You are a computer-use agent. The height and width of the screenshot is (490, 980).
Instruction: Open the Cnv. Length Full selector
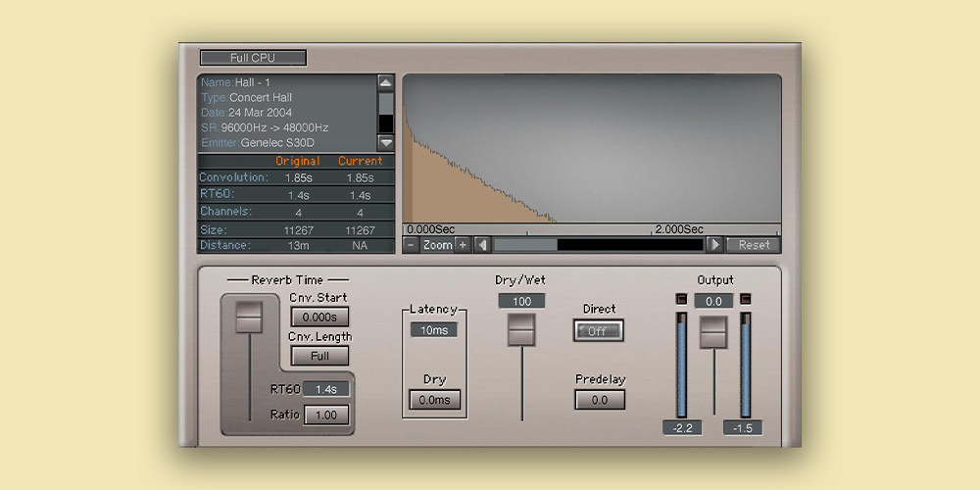click(319, 356)
